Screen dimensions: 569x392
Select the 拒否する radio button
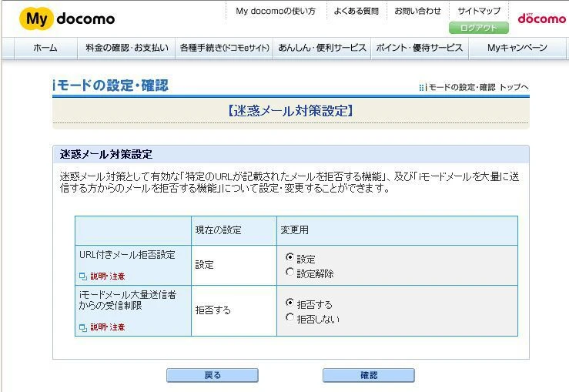click(x=290, y=303)
